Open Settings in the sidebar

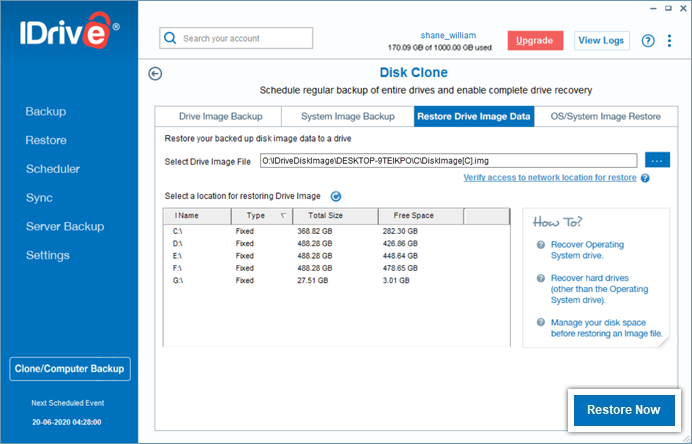coord(48,255)
